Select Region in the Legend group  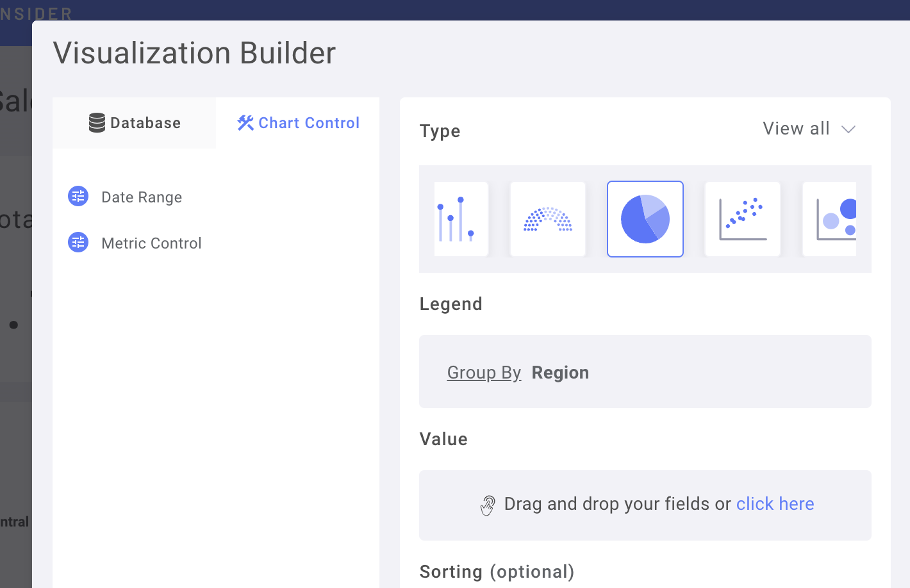[560, 372]
